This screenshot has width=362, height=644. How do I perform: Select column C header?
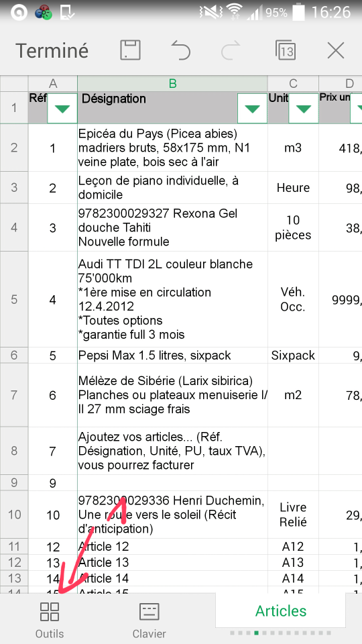point(293,84)
